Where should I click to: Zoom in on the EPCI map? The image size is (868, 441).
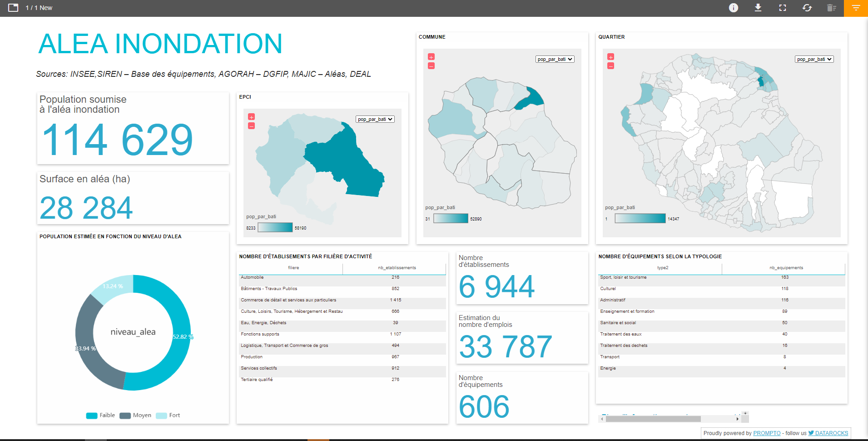click(x=251, y=117)
